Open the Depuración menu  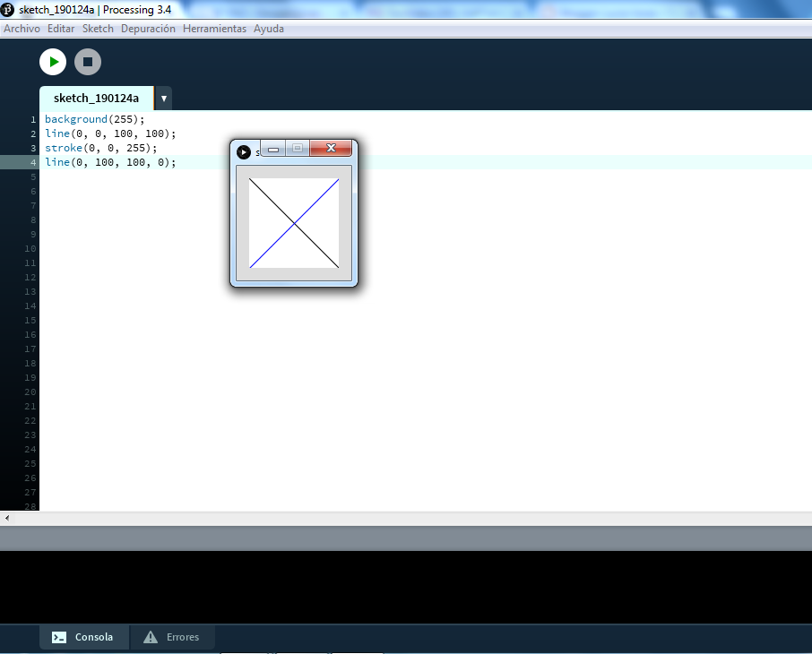(x=148, y=29)
